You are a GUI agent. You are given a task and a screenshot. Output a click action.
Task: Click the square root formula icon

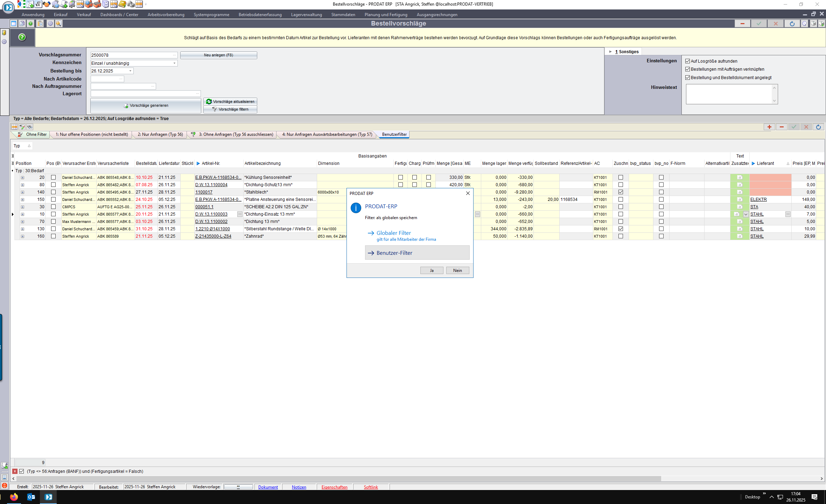38,4
